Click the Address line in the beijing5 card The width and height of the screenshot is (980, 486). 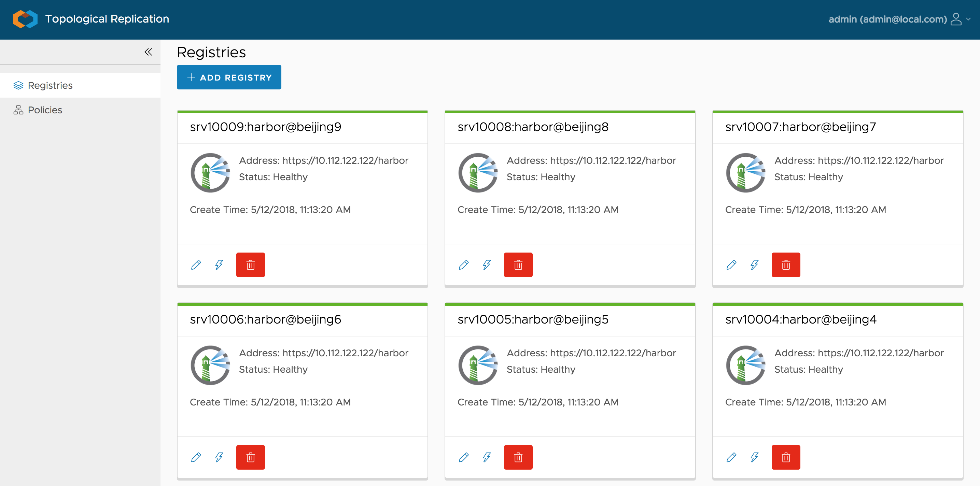(x=591, y=353)
